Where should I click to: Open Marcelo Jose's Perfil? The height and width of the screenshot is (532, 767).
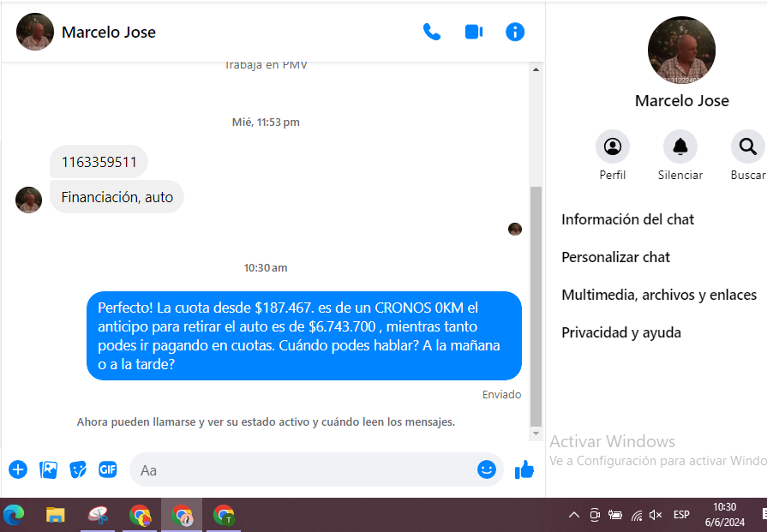612,147
